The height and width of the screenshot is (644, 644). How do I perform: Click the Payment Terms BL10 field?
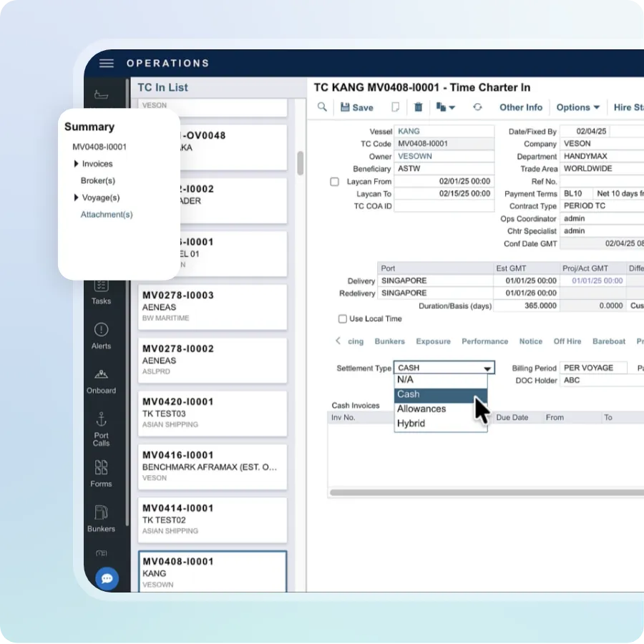(576, 193)
